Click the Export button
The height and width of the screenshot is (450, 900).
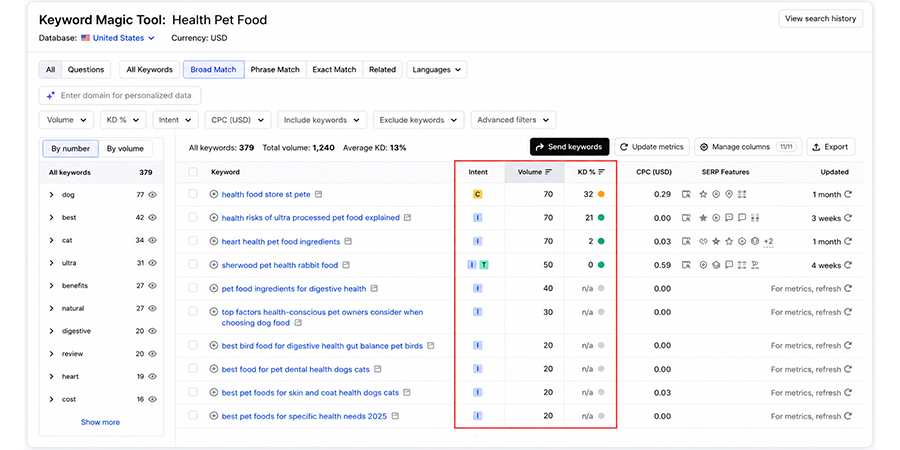[831, 147]
